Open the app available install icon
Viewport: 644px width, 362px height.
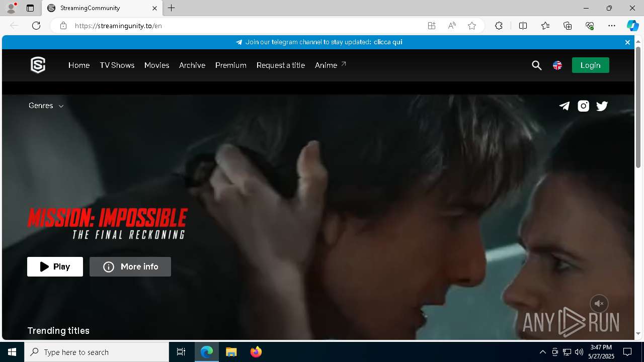coord(432,26)
